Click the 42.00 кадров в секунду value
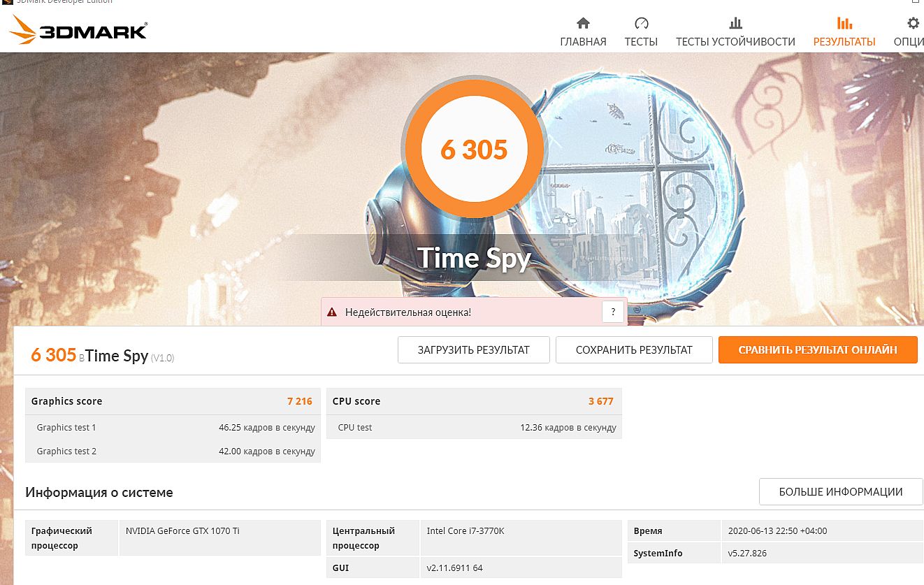Image resolution: width=924 pixels, height=585 pixels. tap(267, 451)
